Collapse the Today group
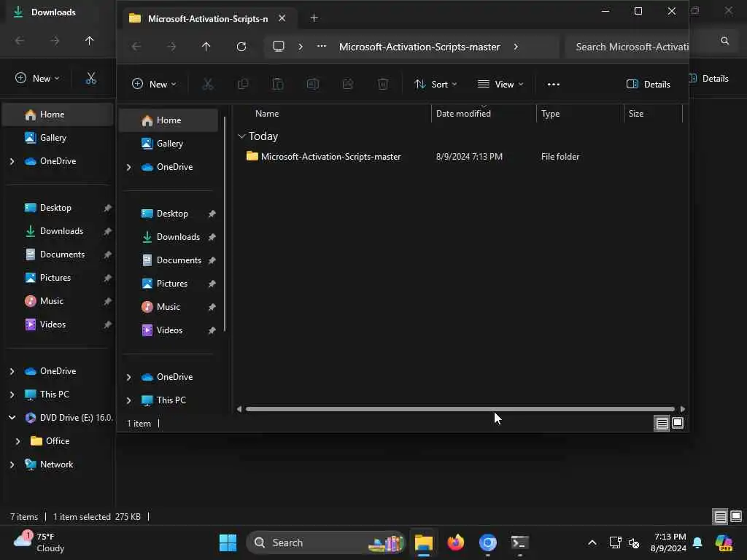747x560 pixels. click(x=241, y=136)
